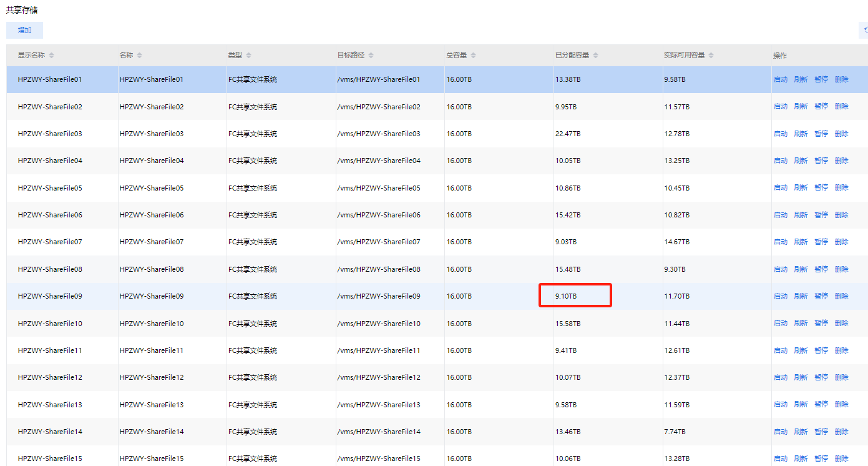
Task: Click 总容量 16.00TB in HPZWY-ShareFile10 row
Action: (459, 324)
